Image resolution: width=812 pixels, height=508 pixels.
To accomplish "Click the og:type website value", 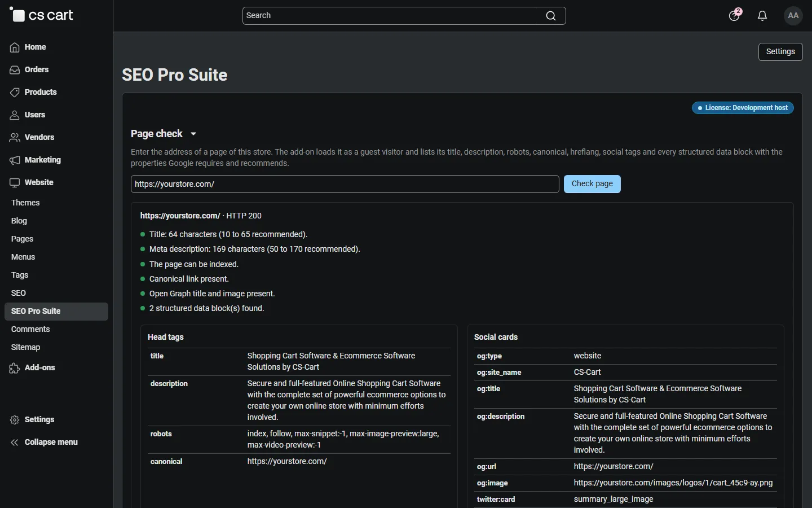I will [588, 356].
